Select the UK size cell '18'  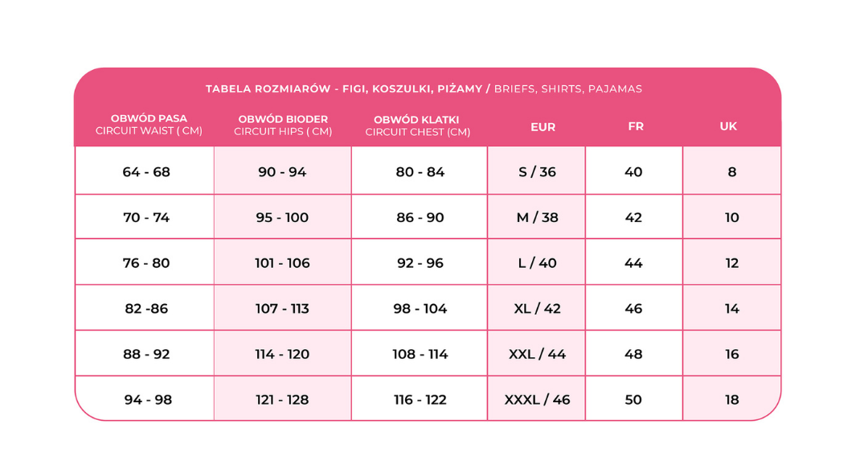coord(731,400)
